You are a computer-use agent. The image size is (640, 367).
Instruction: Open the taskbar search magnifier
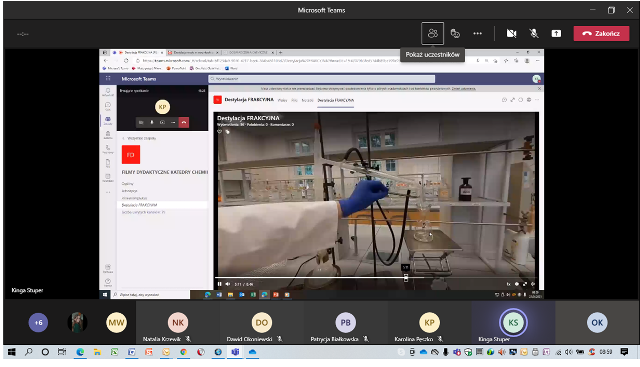click(29, 352)
